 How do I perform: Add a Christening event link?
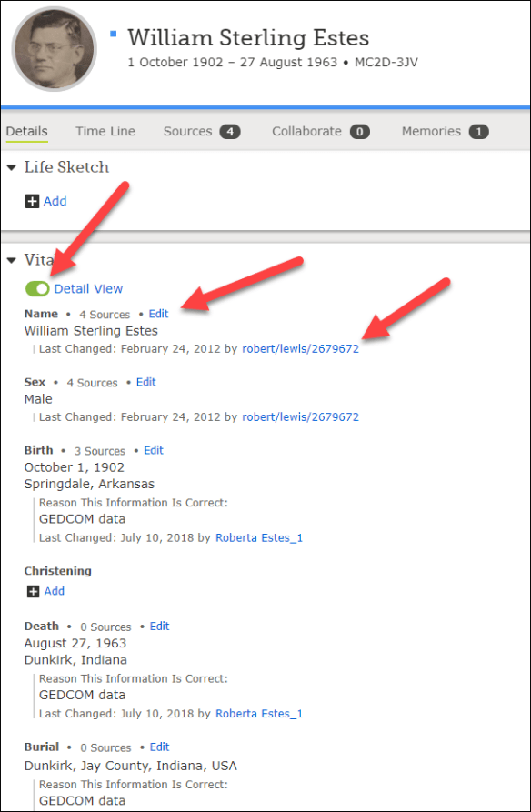click(54, 591)
